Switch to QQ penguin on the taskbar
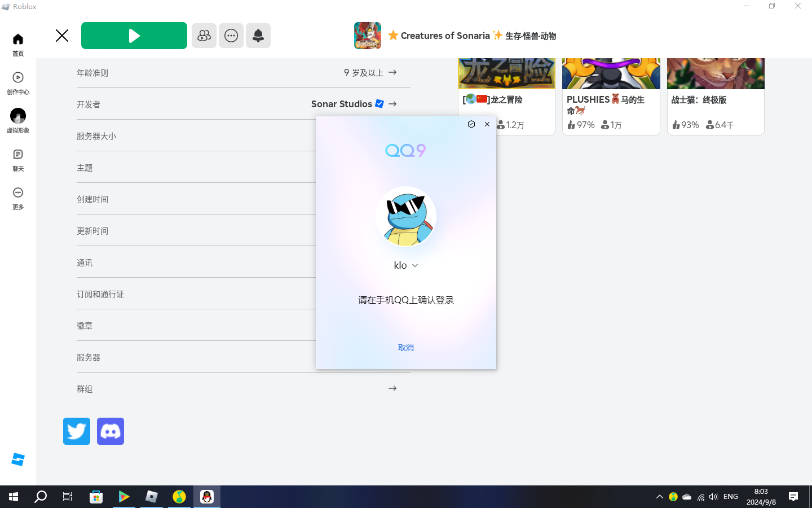 [207, 497]
